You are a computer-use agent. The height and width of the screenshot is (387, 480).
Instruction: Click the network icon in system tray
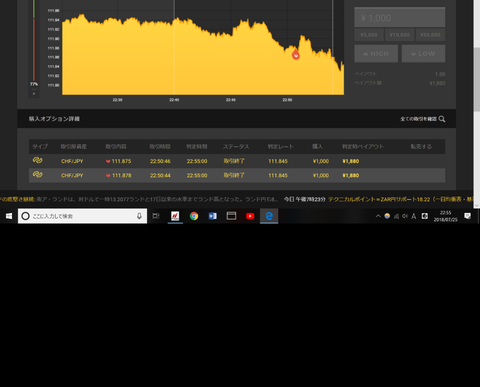[x=396, y=216]
